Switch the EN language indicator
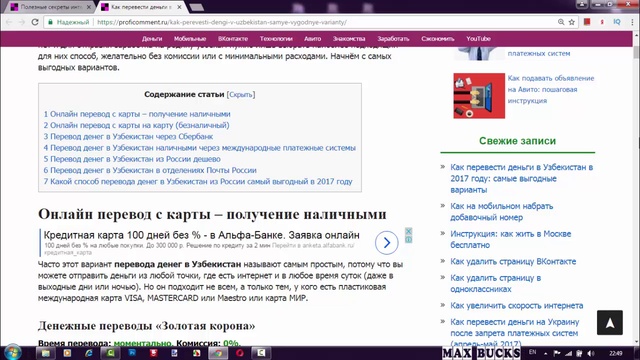640x360 pixels. pos(533,352)
